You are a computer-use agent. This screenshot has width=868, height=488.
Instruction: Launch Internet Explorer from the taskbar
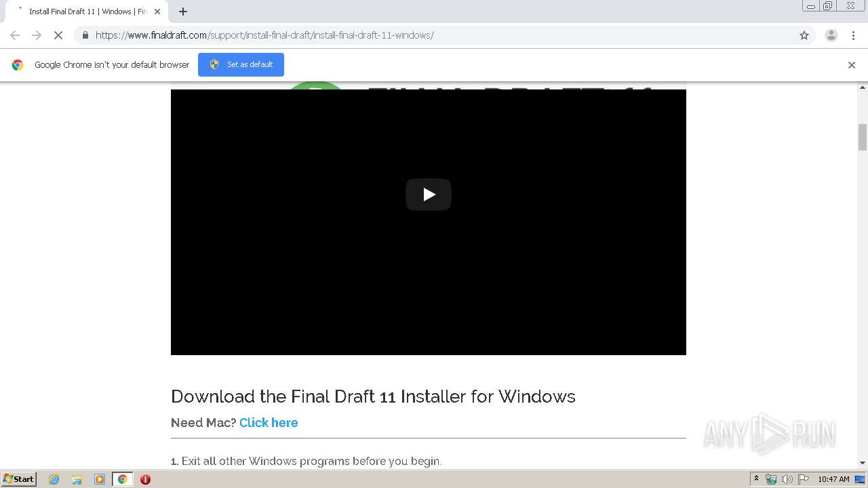(54, 479)
